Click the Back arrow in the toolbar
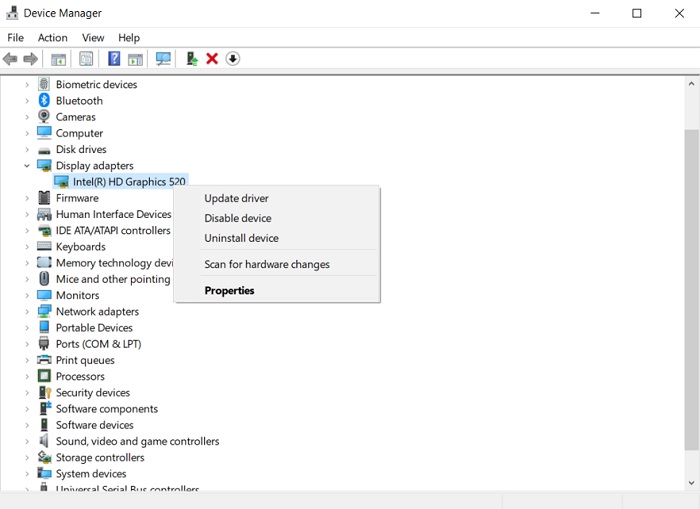The image size is (700, 509). 11,59
